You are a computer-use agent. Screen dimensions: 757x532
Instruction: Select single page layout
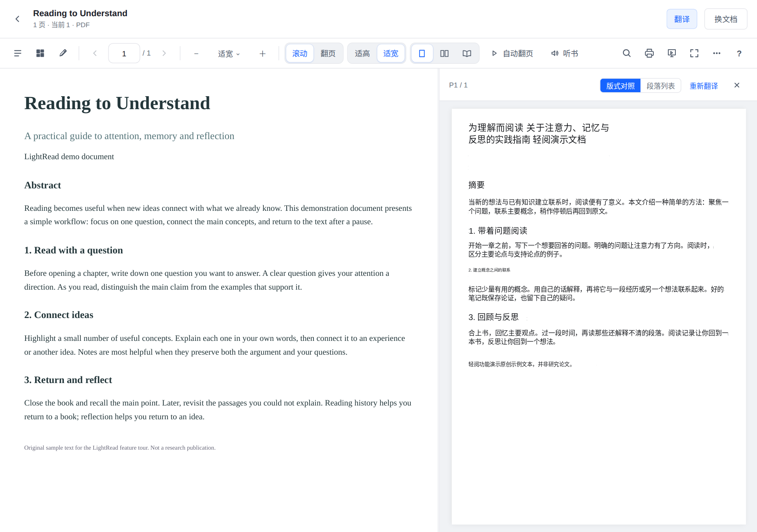click(422, 54)
